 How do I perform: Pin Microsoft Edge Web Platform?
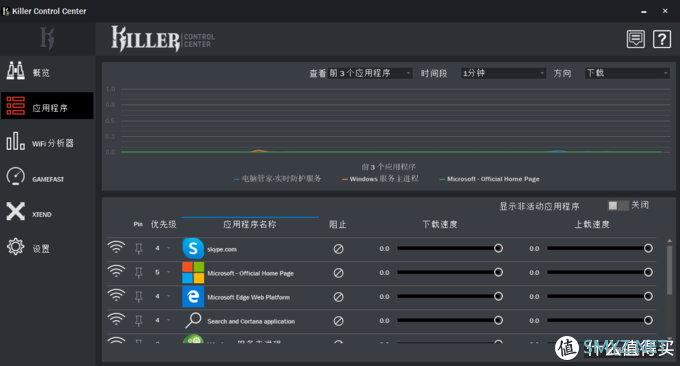139,297
